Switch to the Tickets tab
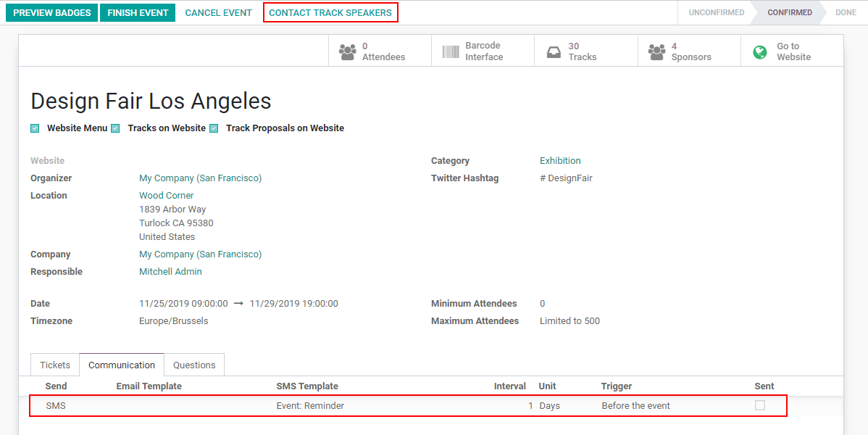 55,365
